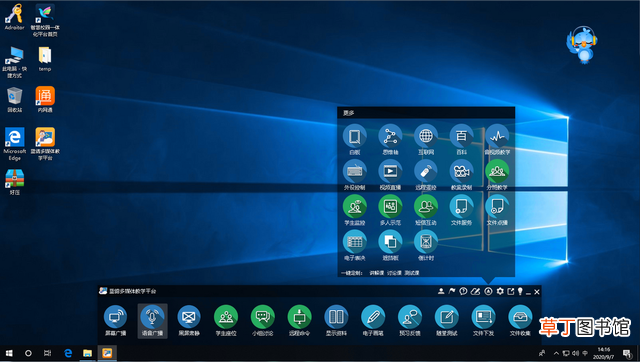Expand hidden system tray icons chevron
This screenshot has height=362, width=640.
click(x=556, y=353)
